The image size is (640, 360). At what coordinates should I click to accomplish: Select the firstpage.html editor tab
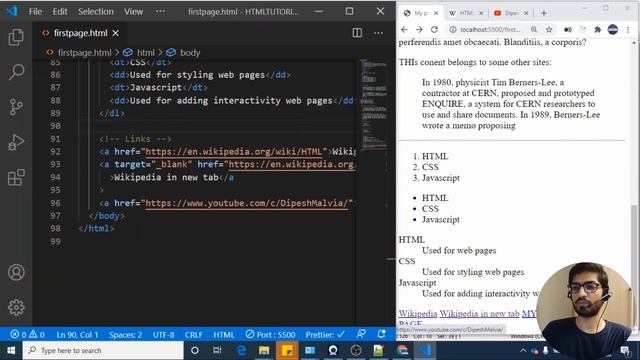(80, 33)
